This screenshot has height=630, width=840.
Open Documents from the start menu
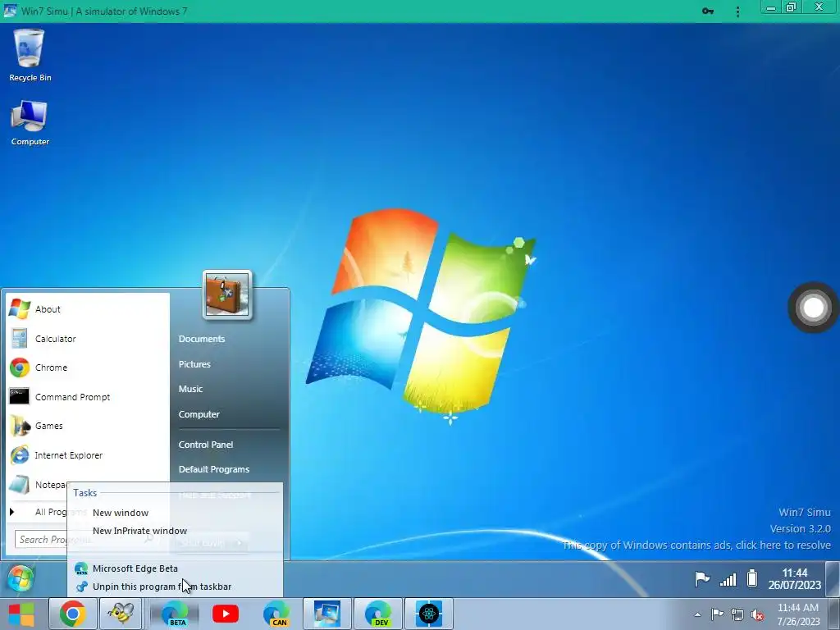[x=202, y=339]
